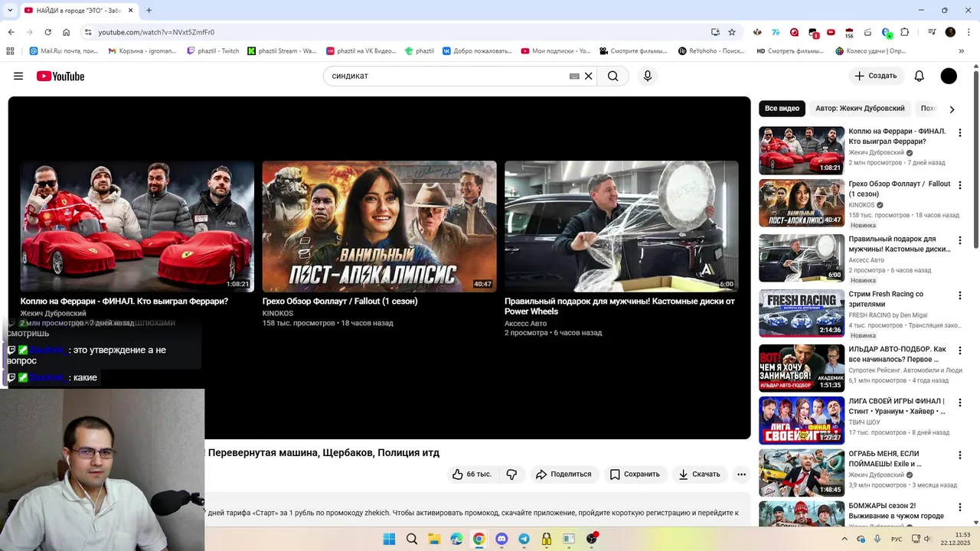
Task: Open Chrome three-dot menu
Action: coord(968,32)
